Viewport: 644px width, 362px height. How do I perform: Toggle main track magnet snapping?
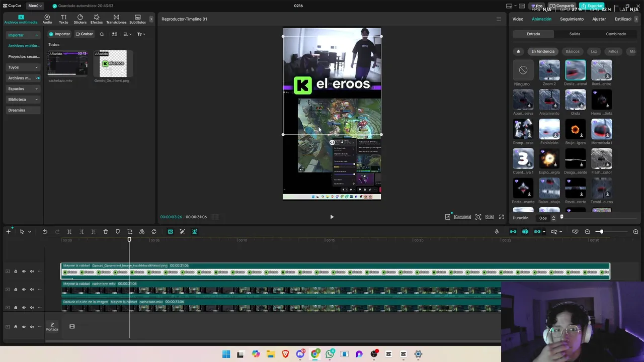[x=513, y=232]
